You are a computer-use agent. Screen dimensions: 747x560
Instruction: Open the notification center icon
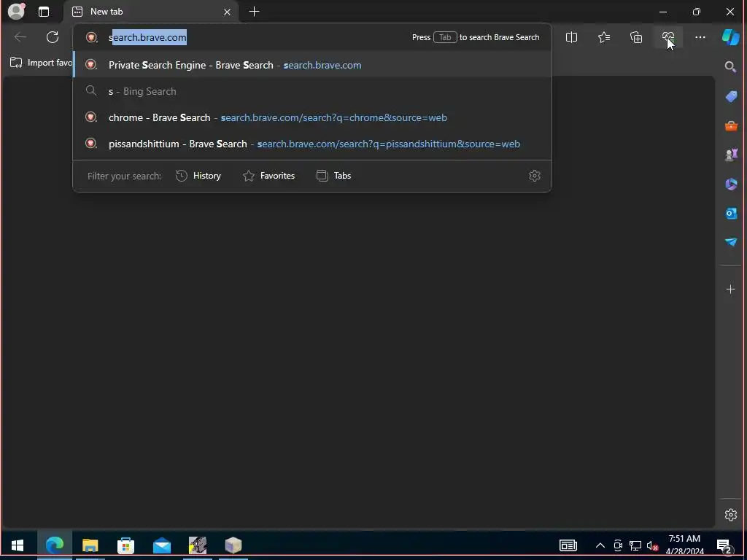(724, 545)
